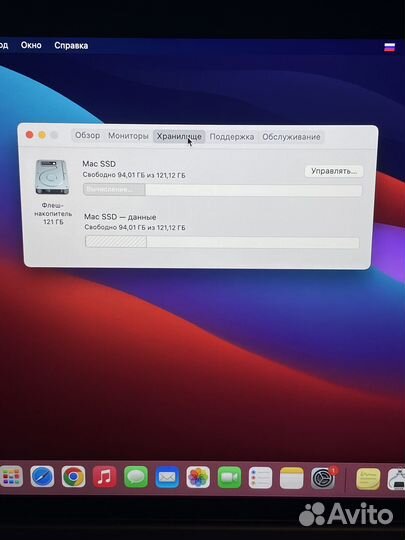Open Launchpad from the Dock

coord(11,477)
